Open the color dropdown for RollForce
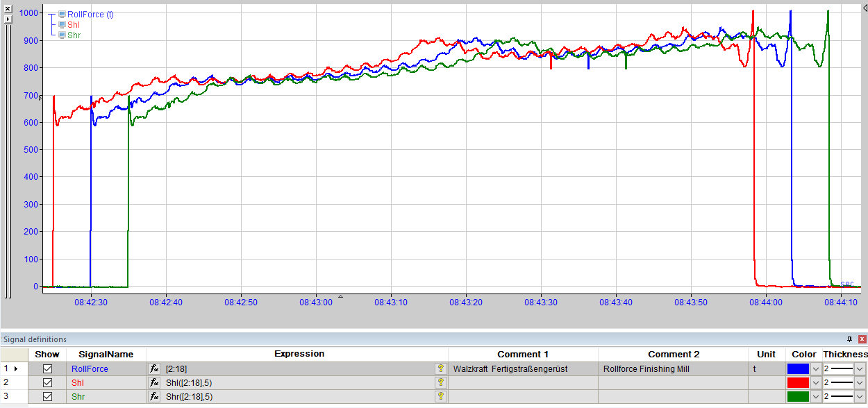The image size is (868, 408). click(x=816, y=369)
